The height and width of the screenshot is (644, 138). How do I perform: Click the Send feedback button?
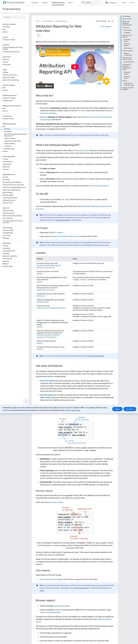pos(106,27)
